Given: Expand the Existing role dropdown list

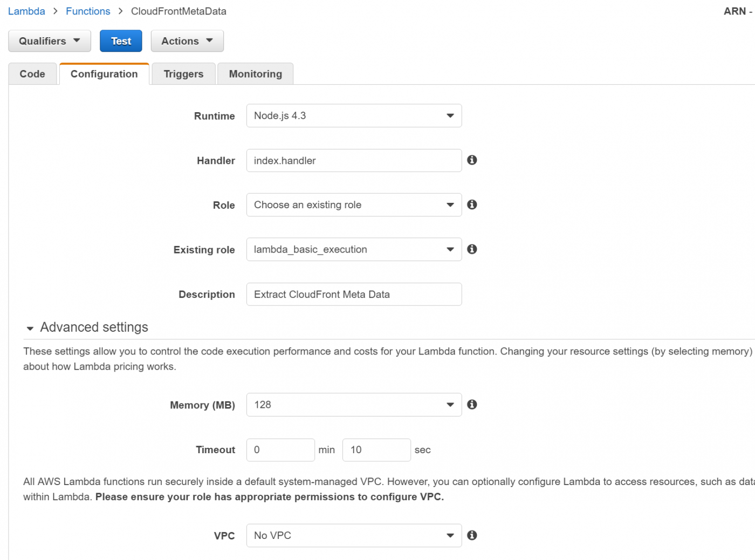Looking at the screenshot, I should (x=354, y=250).
